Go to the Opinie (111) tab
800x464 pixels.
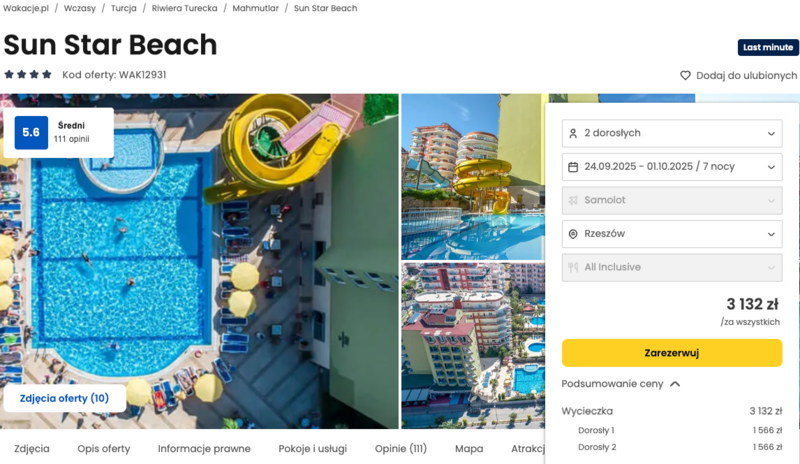(x=401, y=449)
